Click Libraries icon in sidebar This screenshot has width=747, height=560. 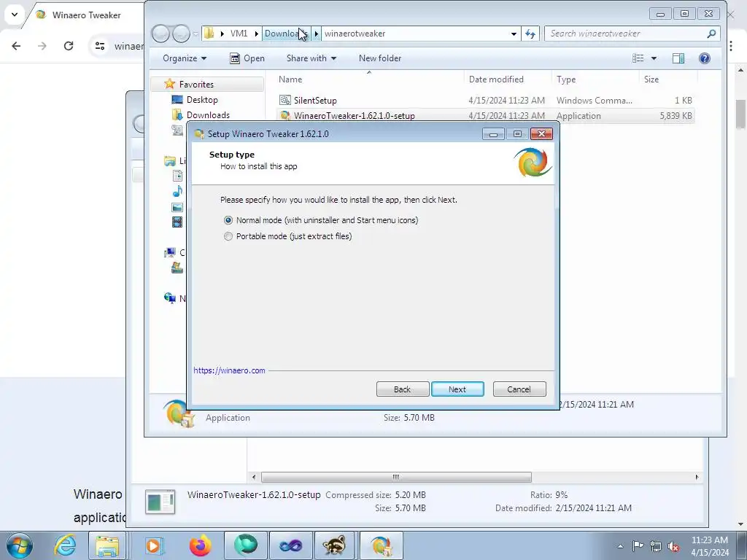[169, 161]
